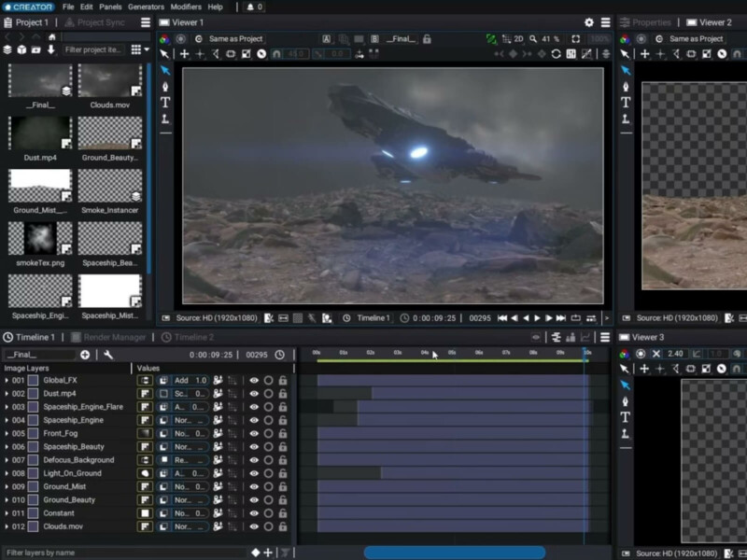Jump to first frame in Viewer 1
This screenshot has width=747, height=560.
(x=502, y=318)
